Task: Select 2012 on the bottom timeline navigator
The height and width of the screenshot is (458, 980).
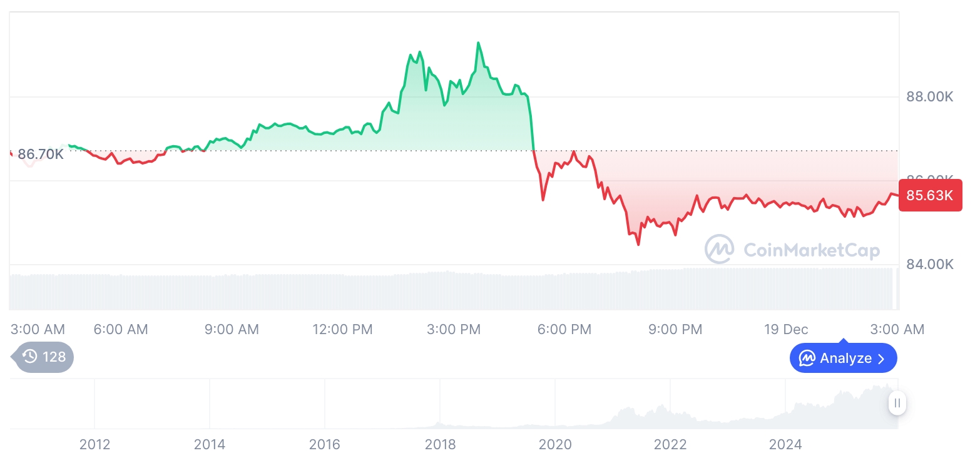Action: tap(94, 444)
